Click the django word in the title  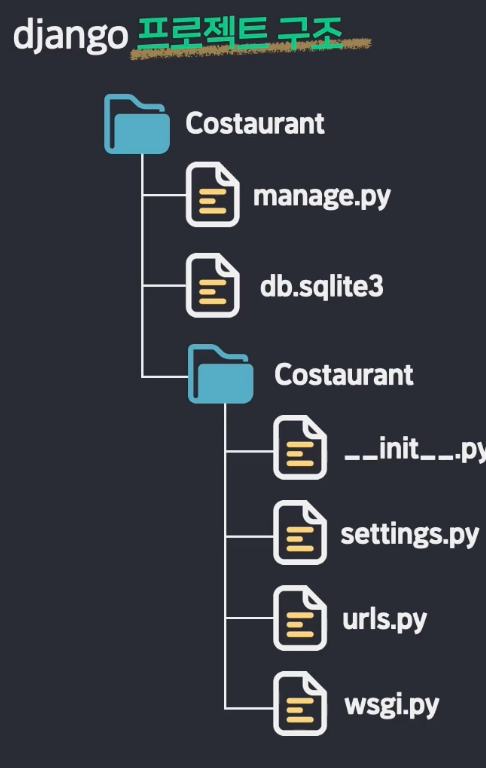[x=71, y=35]
